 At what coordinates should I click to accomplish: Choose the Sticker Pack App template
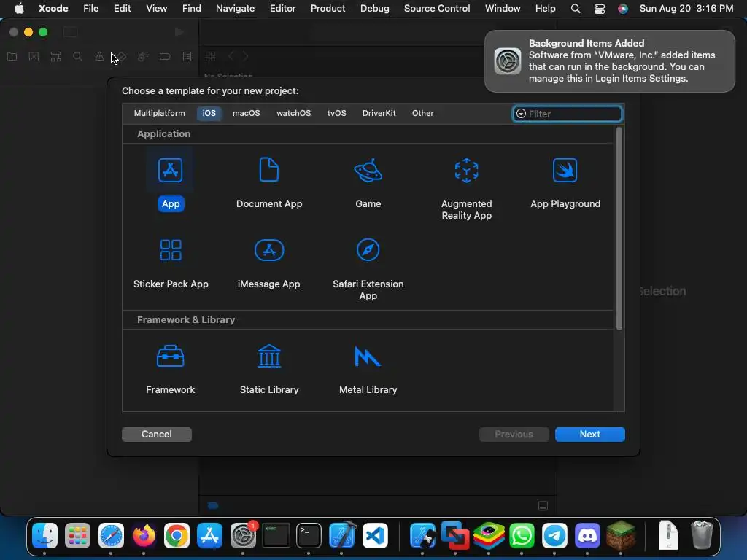click(171, 263)
